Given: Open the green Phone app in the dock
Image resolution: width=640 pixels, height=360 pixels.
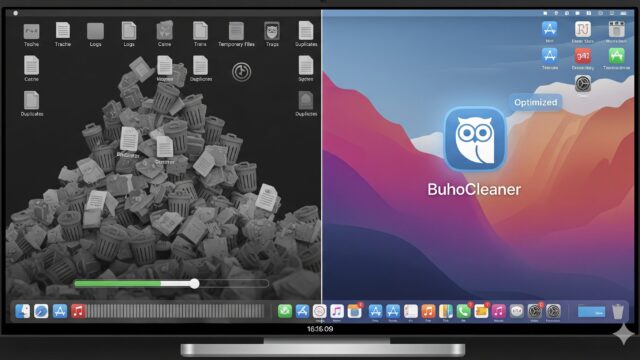Looking at the screenshot, I should point(463,311).
